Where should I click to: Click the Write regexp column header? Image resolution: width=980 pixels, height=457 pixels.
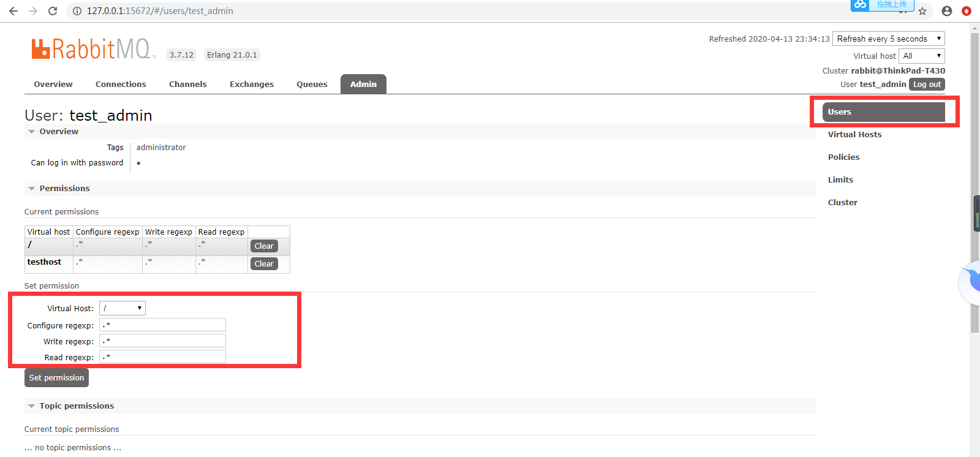click(x=168, y=232)
